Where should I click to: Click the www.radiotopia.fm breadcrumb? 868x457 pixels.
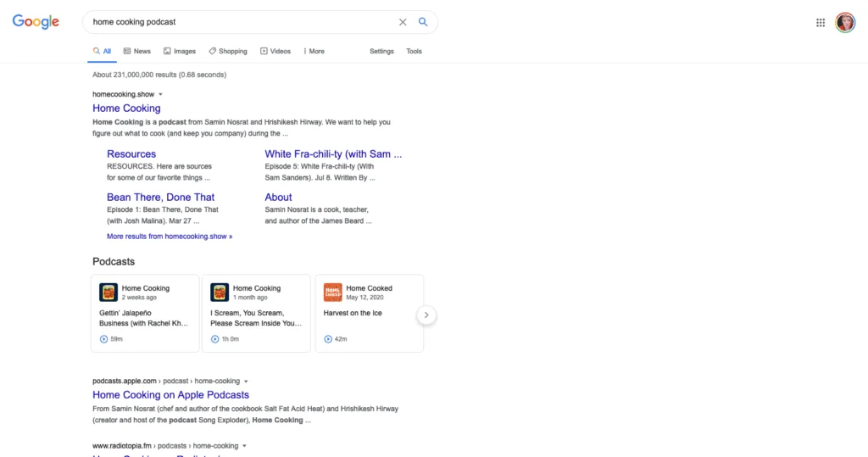[165, 446]
